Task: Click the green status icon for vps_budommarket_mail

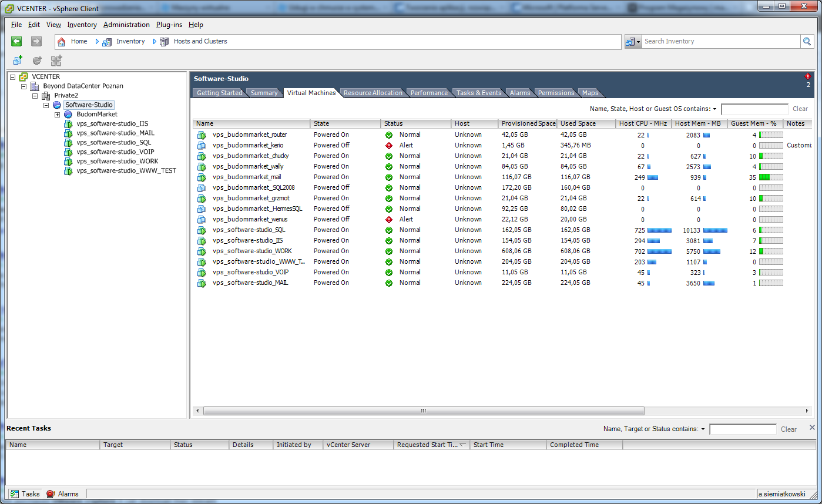Action: tap(388, 177)
